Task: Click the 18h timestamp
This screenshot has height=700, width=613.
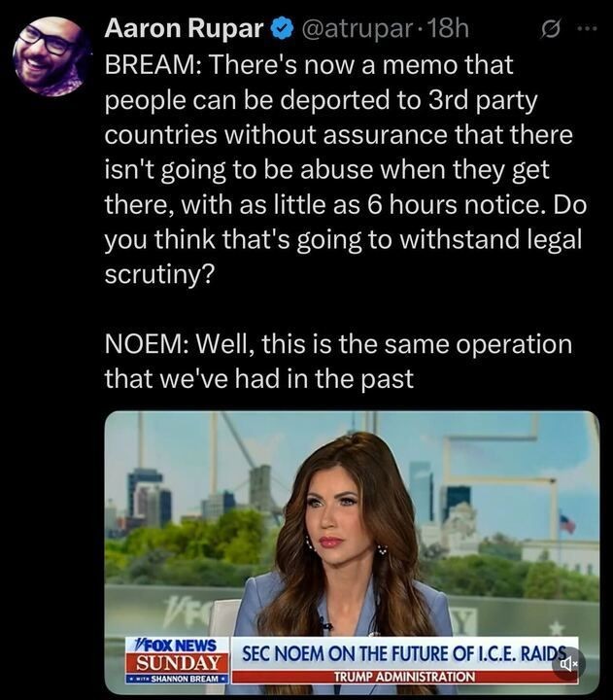Action: (x=448, y=29)
